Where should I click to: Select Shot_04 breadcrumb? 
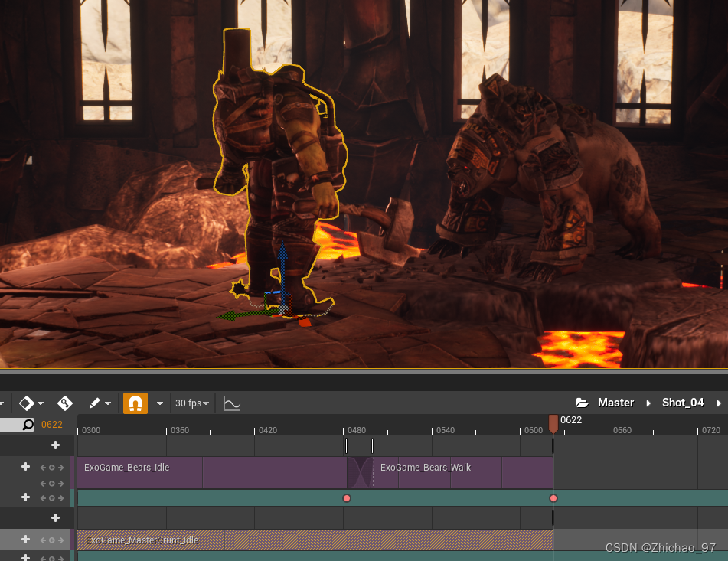pyautogui.click(x=683, y=403)
